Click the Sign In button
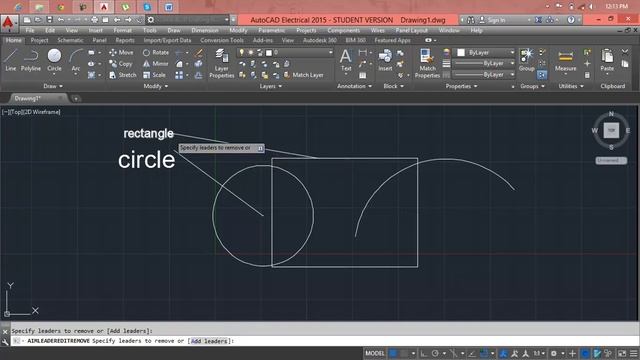The width and height of the screenshot is (640, 360). pos(492,20)
